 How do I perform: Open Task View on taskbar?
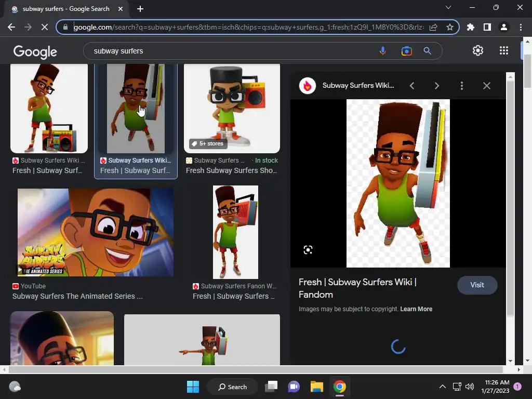point(271,387)
